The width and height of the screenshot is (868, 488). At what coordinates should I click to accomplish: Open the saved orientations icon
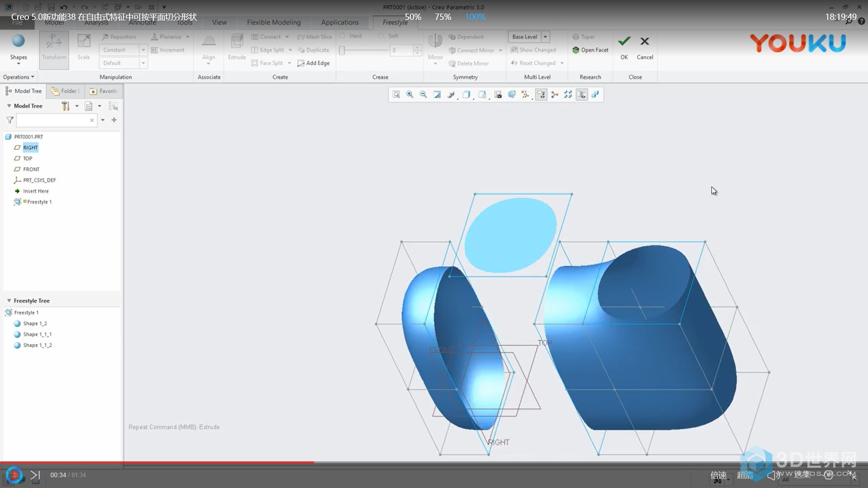482,94
